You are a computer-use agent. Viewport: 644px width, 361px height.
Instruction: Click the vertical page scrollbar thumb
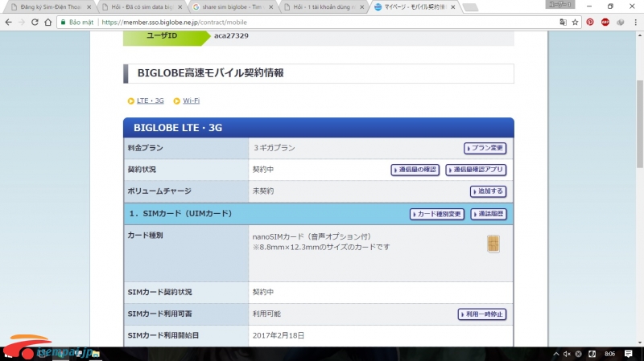(640, 124)
